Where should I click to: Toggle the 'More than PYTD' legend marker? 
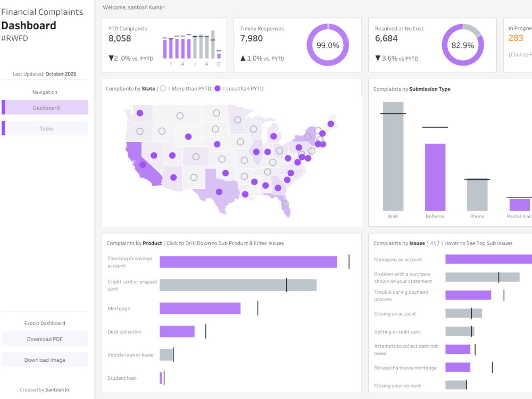click(163, 88)
